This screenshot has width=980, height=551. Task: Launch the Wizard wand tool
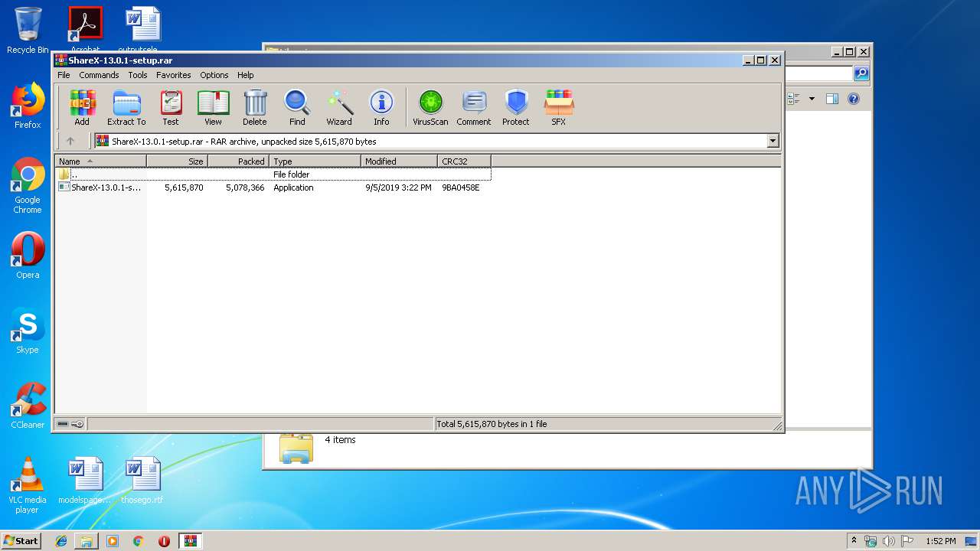tap(339, 108)
